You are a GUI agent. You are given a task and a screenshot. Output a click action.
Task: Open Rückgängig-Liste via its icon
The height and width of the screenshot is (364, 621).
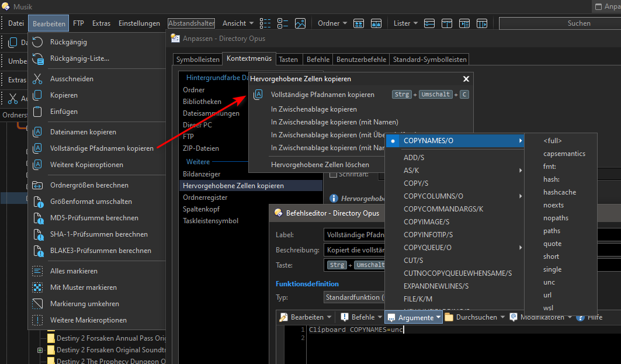[37, 58]
